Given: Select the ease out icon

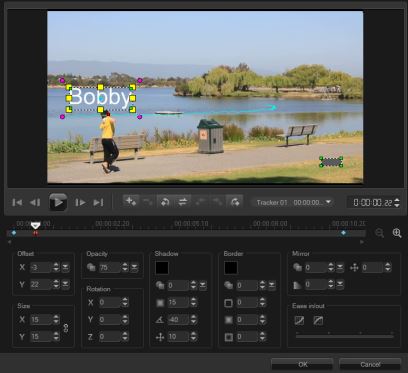Looking at the screenshot, I should (318, 321).
